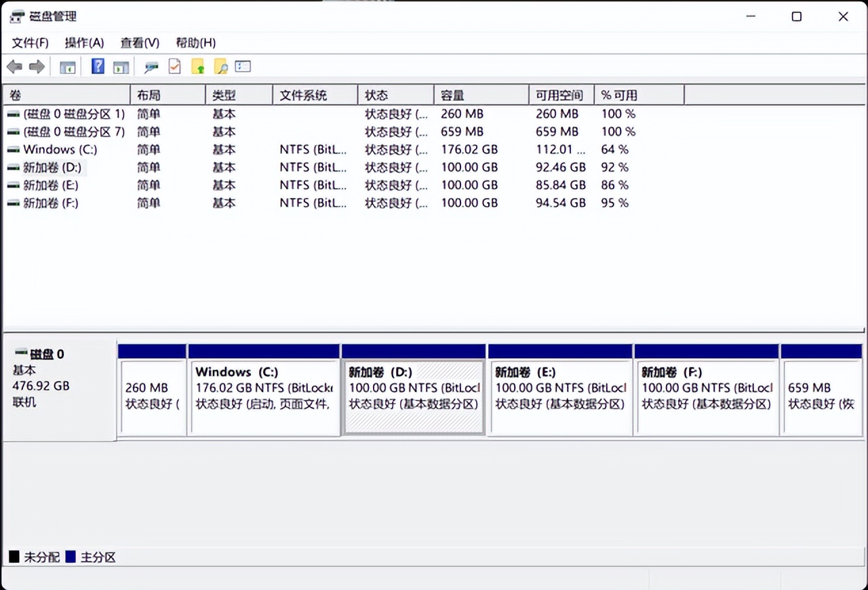Open Help with the blue question mark icon
Viewport: 868px width, 590px height.
[98, 66]
